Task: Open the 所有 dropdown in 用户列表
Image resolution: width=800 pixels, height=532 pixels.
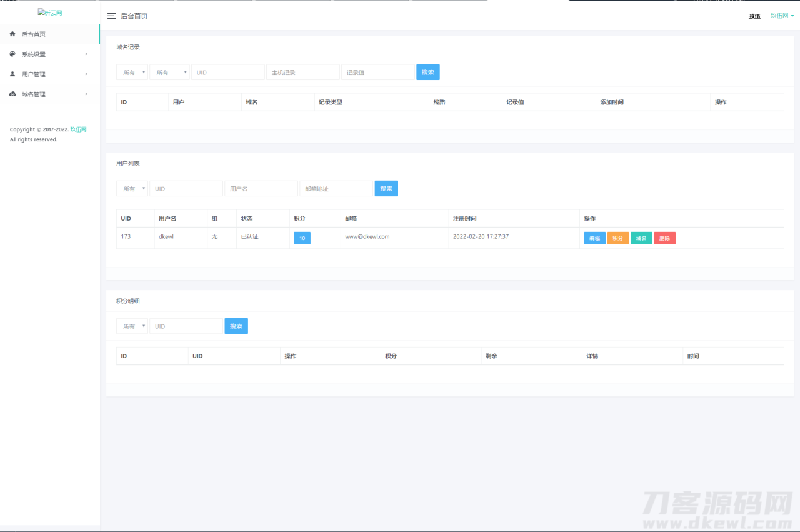Action: [132, 189]
